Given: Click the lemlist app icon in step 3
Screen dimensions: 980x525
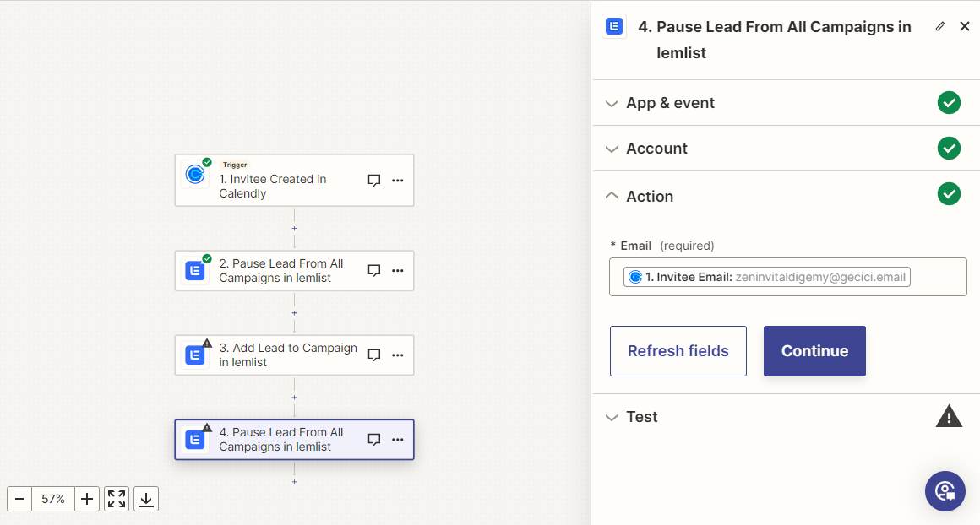Looking at the screenshot, I should coord(195,355).
